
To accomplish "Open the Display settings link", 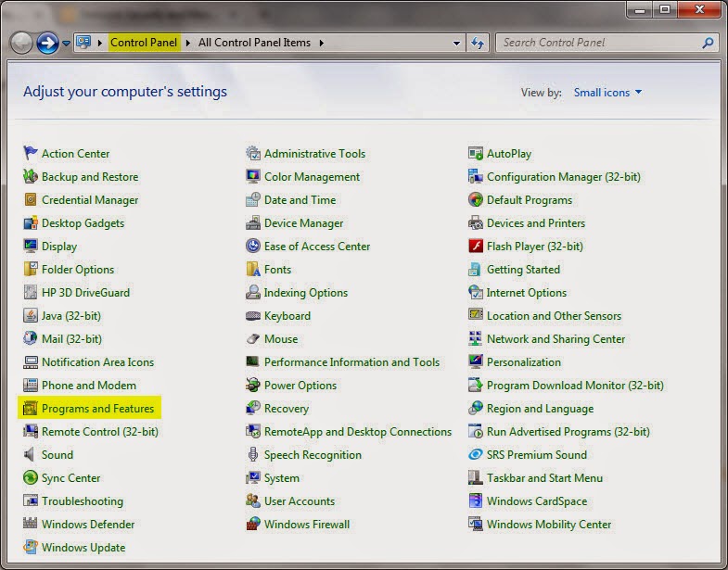I will coord(59,247).
